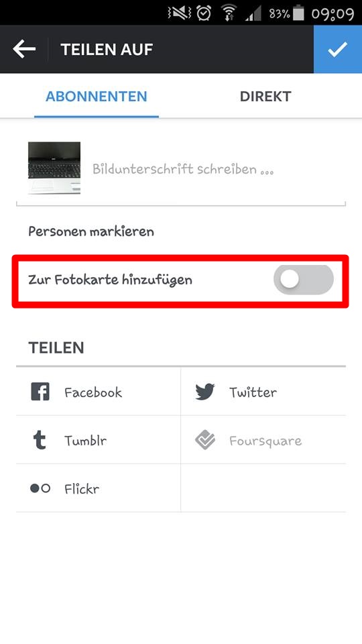
Task: Switch to the Direkt tab
Action: (265, 97)
